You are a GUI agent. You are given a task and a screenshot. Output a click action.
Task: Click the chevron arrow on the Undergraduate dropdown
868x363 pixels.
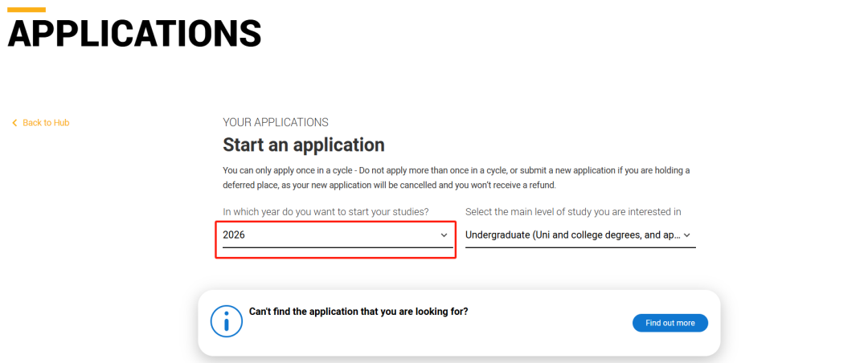coord(687,235)
